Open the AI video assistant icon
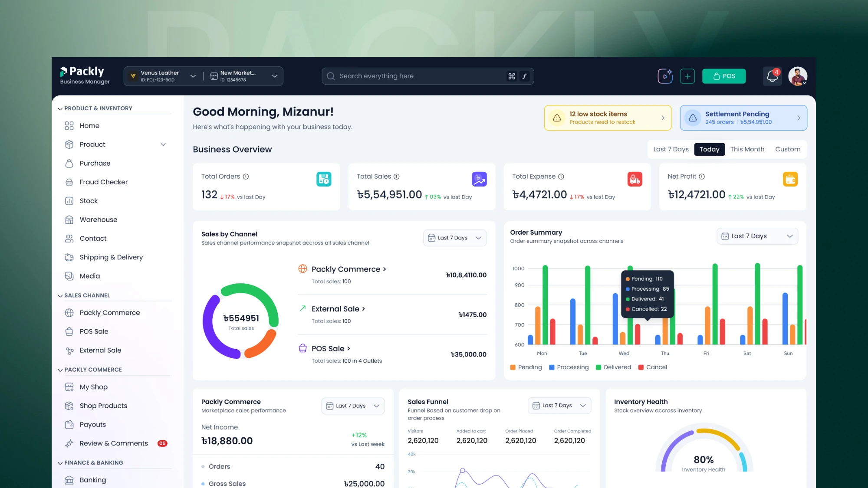The image size is (868, 488). pos(665,76)
